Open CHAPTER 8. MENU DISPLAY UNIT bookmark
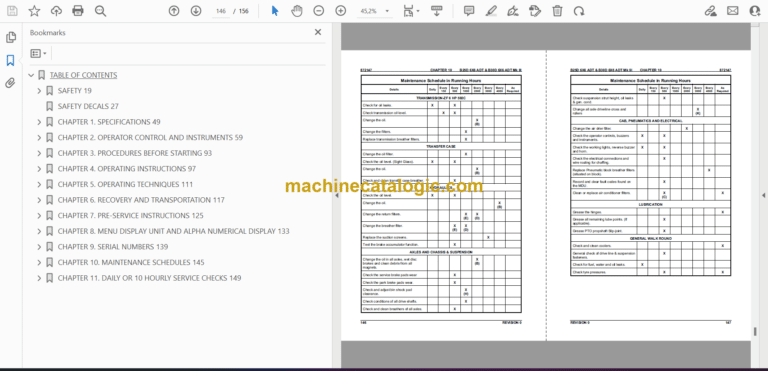This screenshot has width=768, height=371. click(x=173, y=231)
